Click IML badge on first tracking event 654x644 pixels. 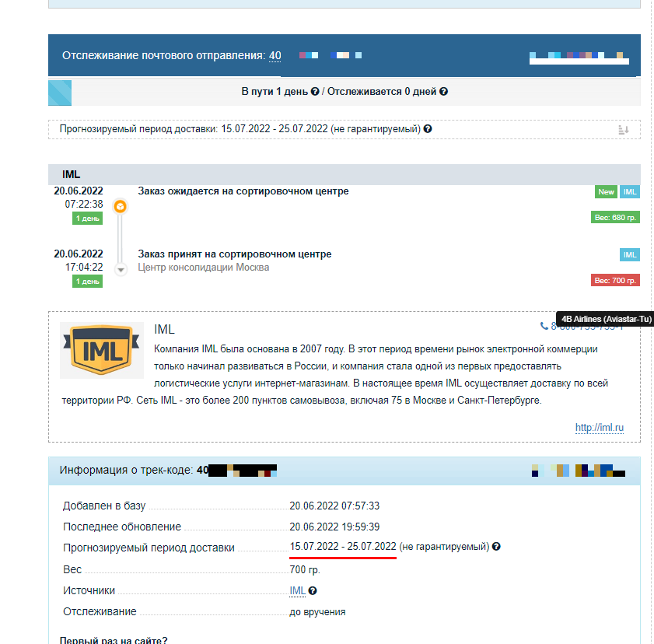pos(630,192)
